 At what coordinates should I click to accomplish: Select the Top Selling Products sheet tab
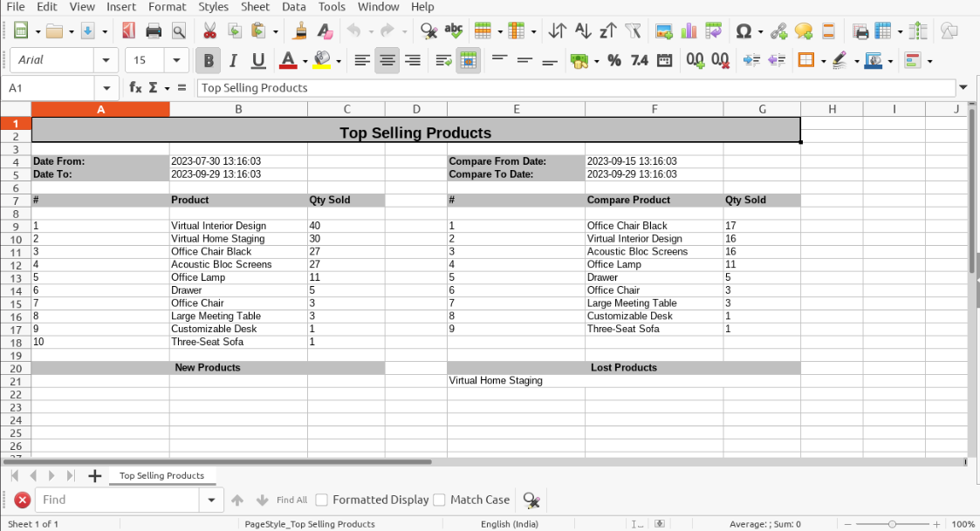pyautogui.click(x=161, y=475)
